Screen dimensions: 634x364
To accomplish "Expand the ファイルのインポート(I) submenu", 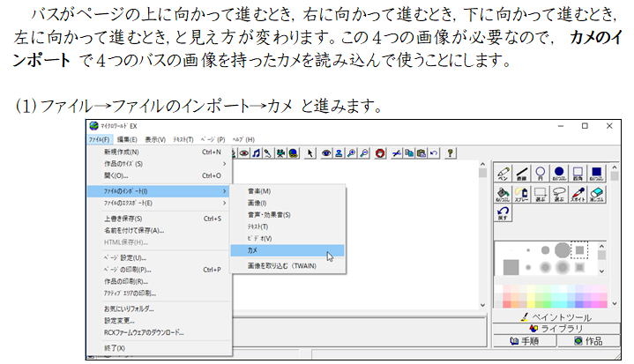I will (159, 191).
